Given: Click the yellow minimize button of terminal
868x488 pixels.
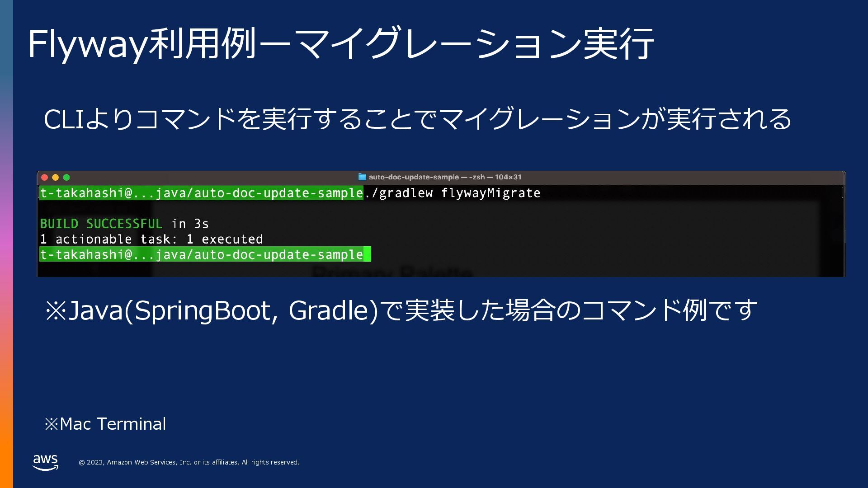Looking at the screenshot, I should 56,178.
